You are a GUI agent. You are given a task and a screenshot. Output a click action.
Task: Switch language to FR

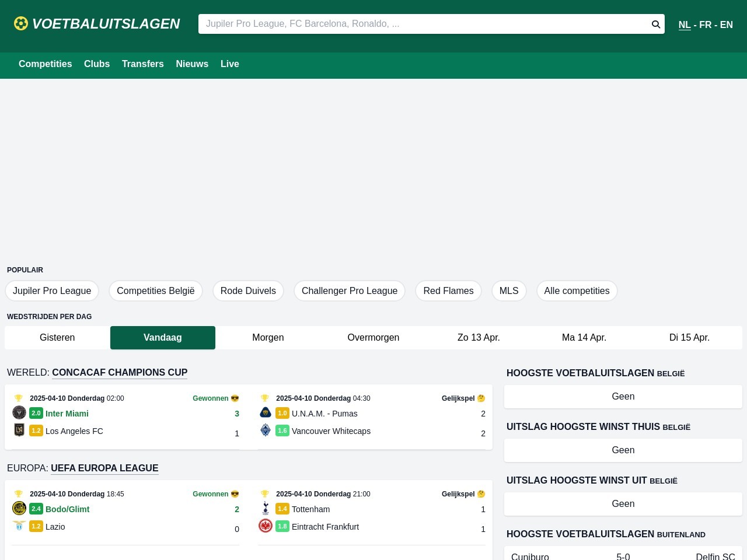pos(706,25)
